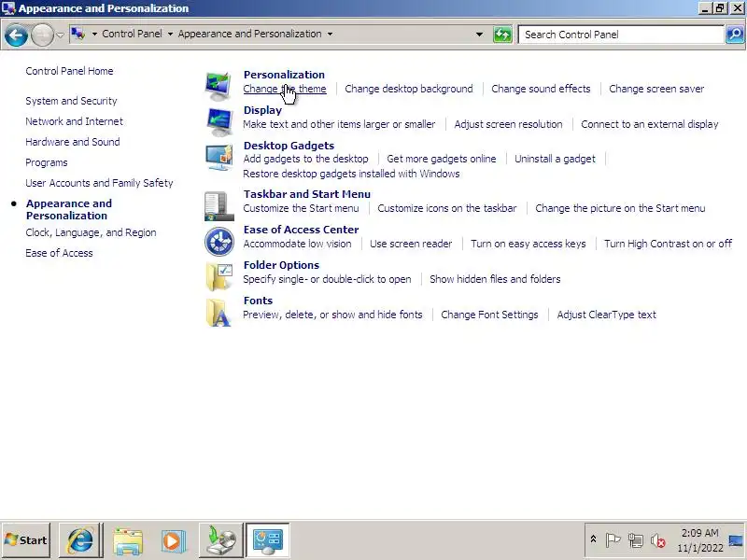This screenshot has height=560, width=747.
Task: Click Change sound effects
Action: (x=541, y=89)
